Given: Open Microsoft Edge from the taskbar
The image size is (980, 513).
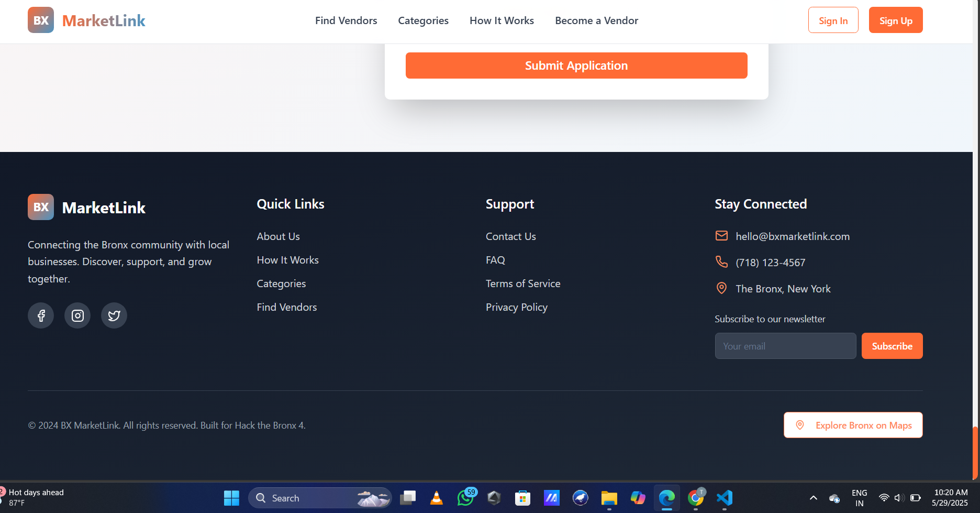Looking at the screenshot, I should tap(666, 498).
